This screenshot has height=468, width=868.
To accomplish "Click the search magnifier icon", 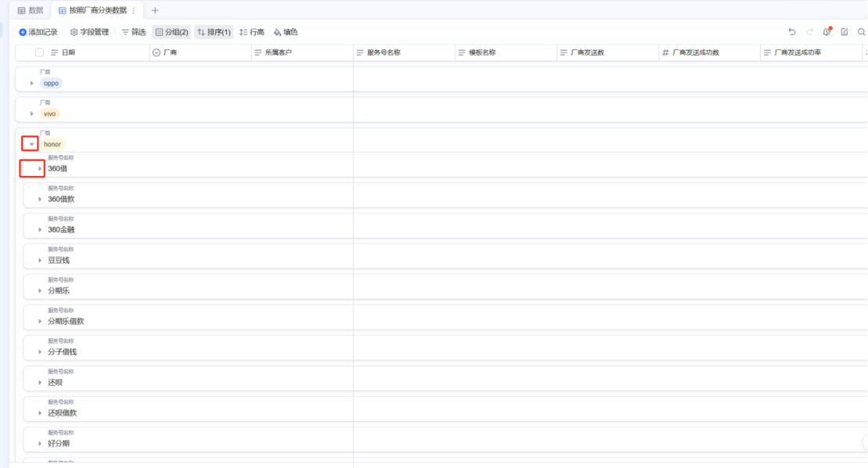I will pyautogui.click(x=861, y=32).
